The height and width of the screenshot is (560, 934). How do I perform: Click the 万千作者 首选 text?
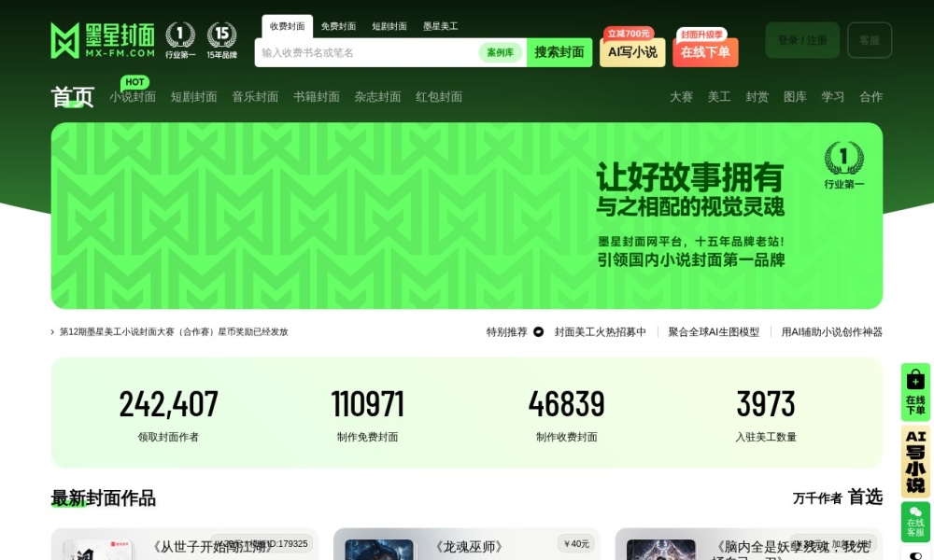click(838, 497)
